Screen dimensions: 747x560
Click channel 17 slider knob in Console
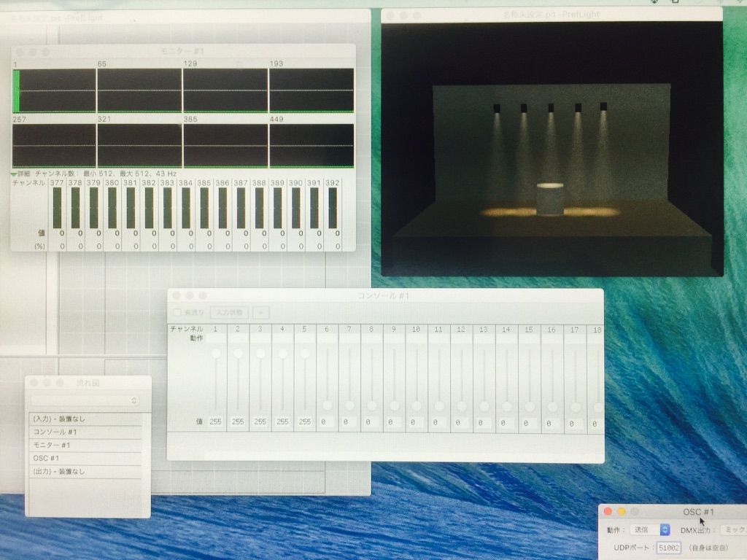[x=576, y=407]
